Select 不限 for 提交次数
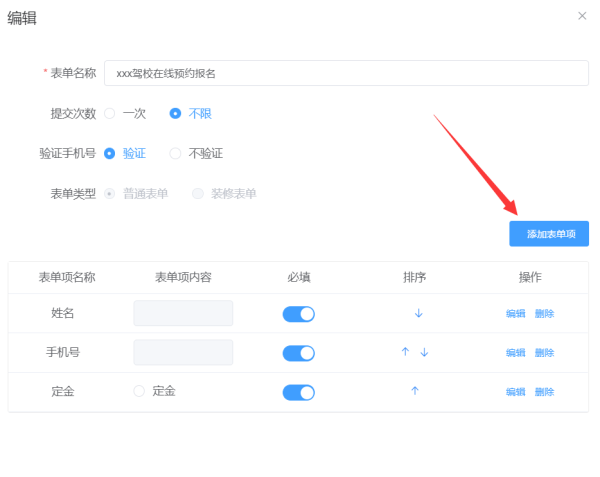Image resolution: width=600 pixels, height=477 pixels. pos(176,113)
